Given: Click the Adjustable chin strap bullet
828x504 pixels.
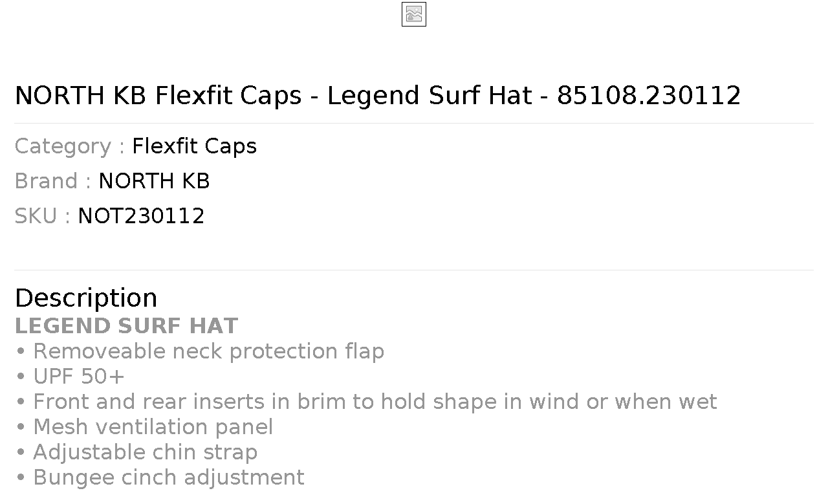Looking at the screenshot, I should coord(136,452).
